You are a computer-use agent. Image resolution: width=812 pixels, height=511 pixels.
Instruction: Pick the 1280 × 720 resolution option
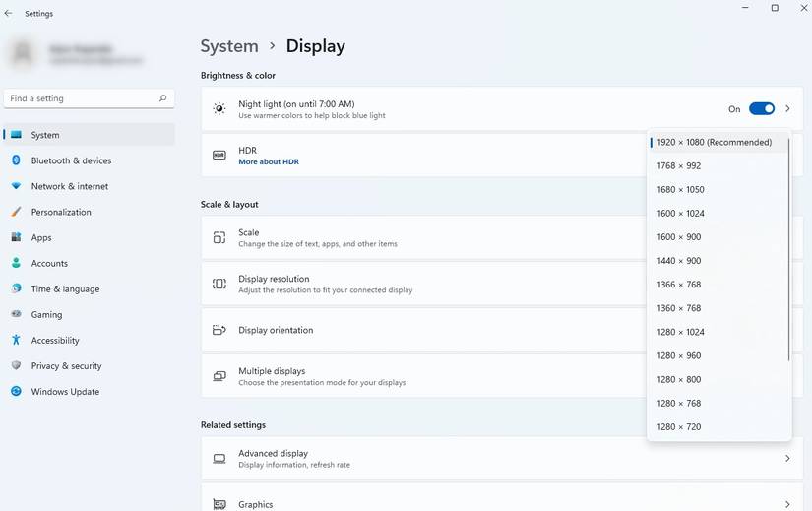tap(679, 426)
